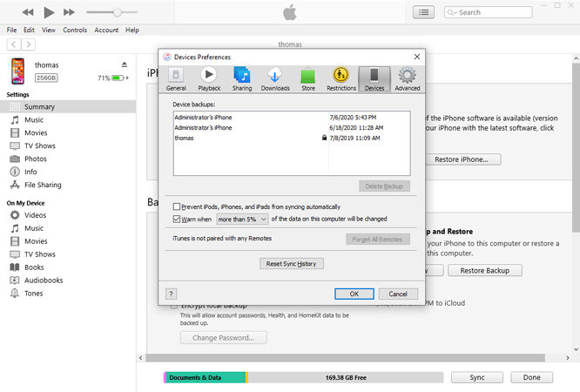
Task: Open the Sharing preferences tab
Action: click(242, 79)
